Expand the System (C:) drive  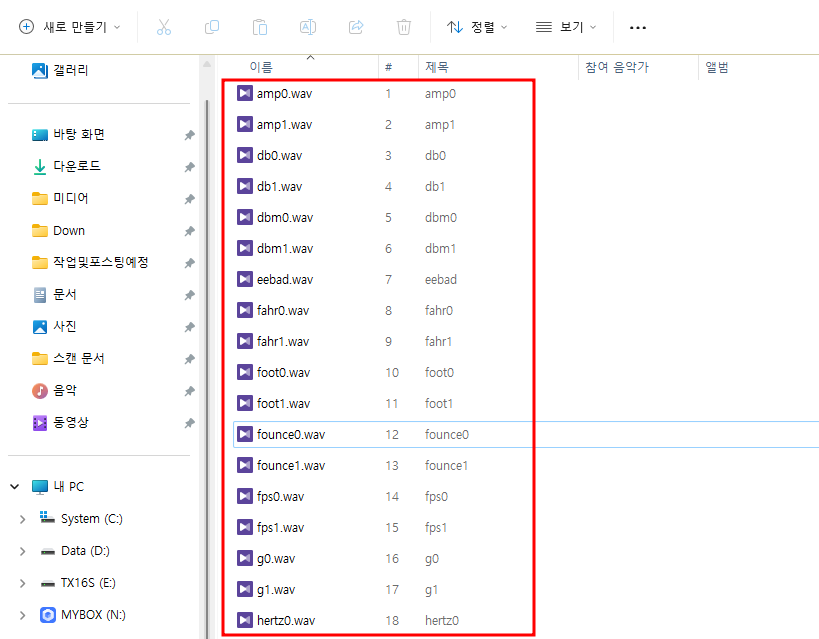(x=22, y=519)
